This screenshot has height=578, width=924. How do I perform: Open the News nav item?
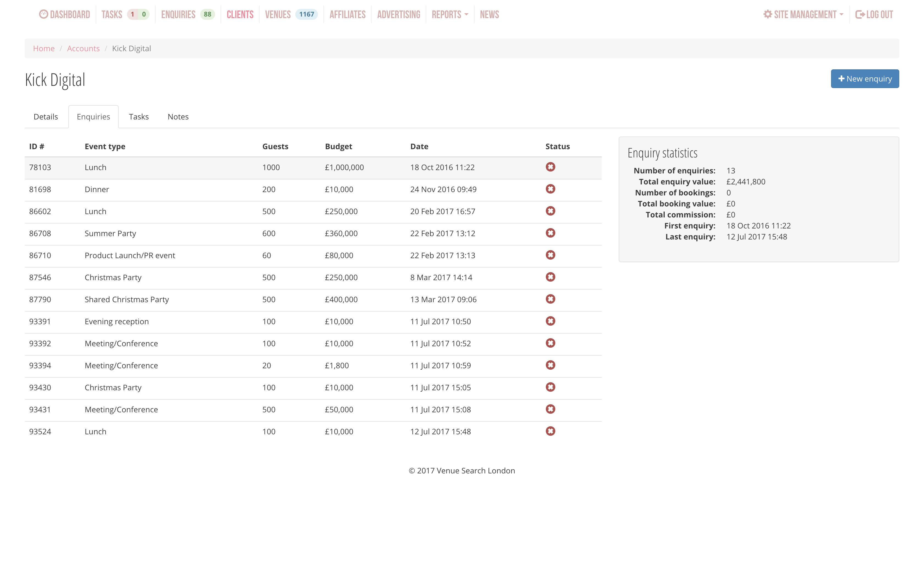coord(490,15)
